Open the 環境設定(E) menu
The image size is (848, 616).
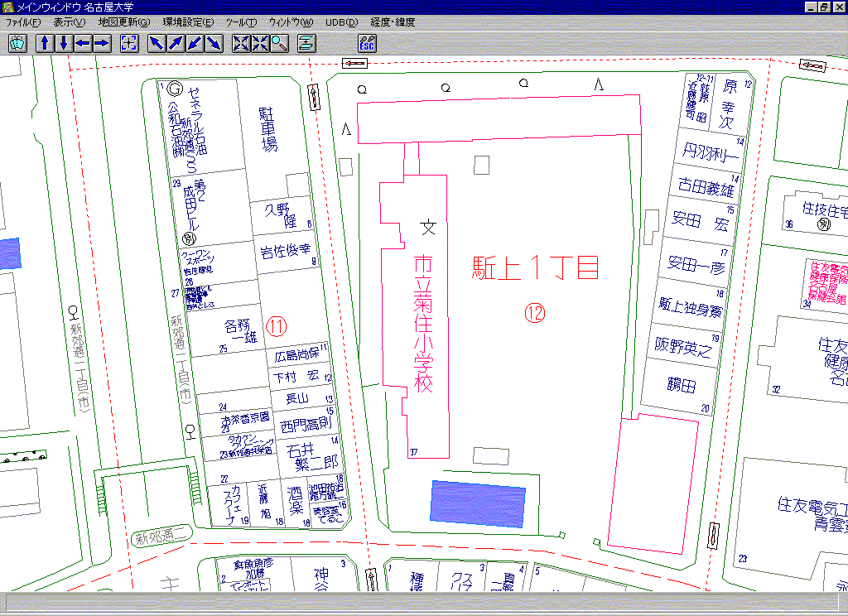[x=187, y=22]
